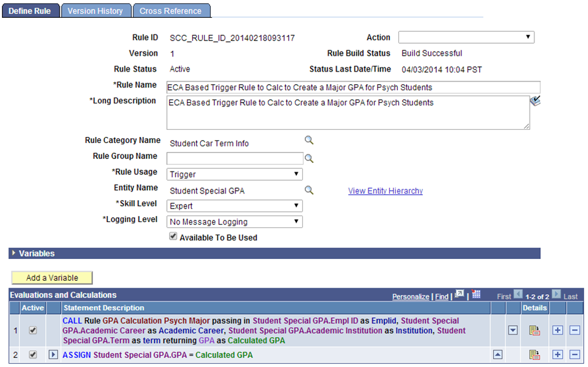This screenshot has width=588, height=367.
Task: Select the ASSIGN Student Special GPA.GPA statement text
Action: click(158, 354)
